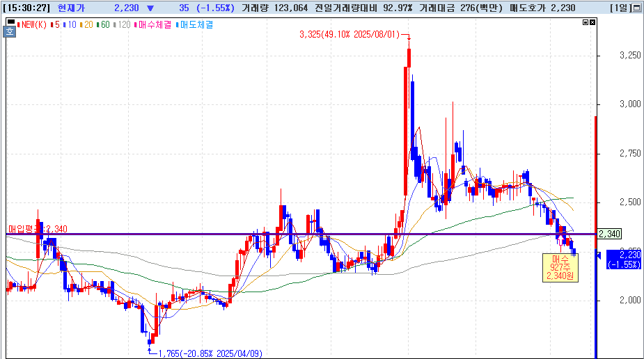Click the 현재가 label in header
Viewport: 644px width, 359px height.
71,8
